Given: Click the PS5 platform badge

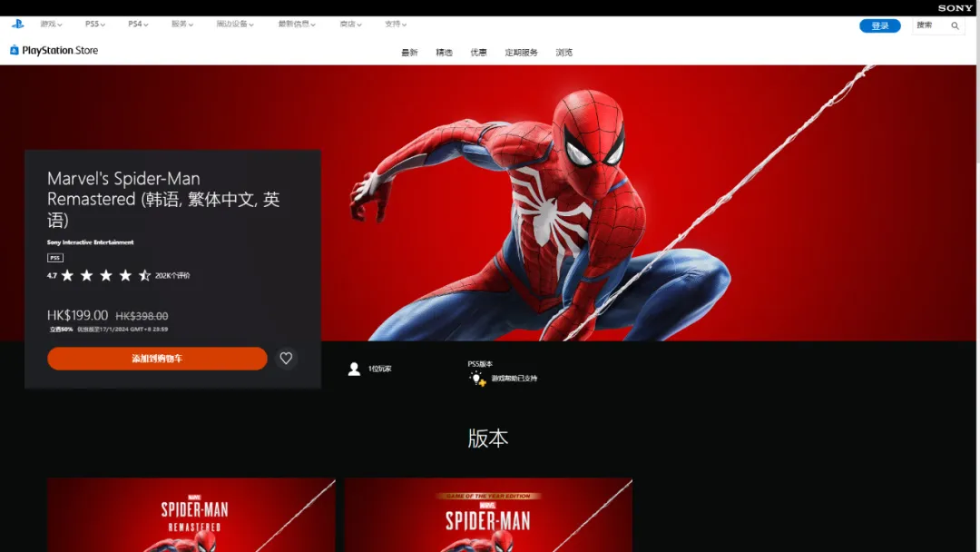Looking at the screenshot, I should (55, 258).
